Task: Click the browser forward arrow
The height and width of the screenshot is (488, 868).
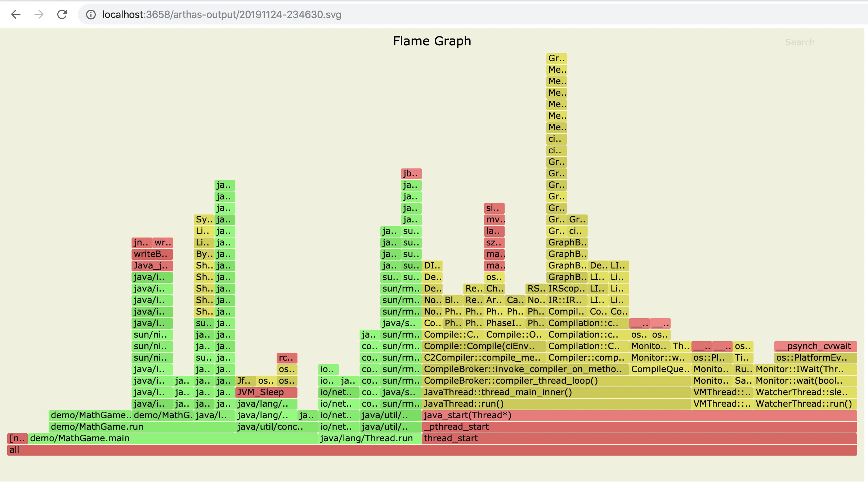Action: coord(39,14)
